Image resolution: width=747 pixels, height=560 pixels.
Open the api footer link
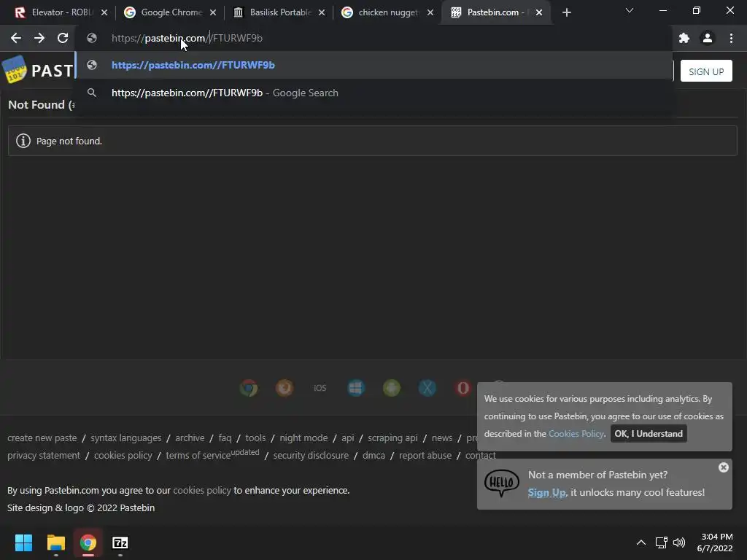(348, 438)
